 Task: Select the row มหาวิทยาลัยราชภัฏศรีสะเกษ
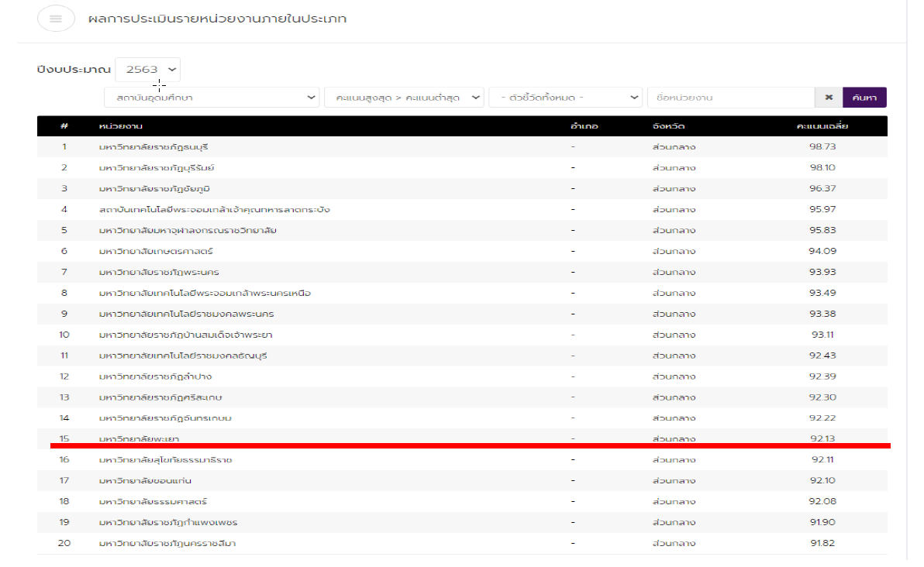[462, 398]
